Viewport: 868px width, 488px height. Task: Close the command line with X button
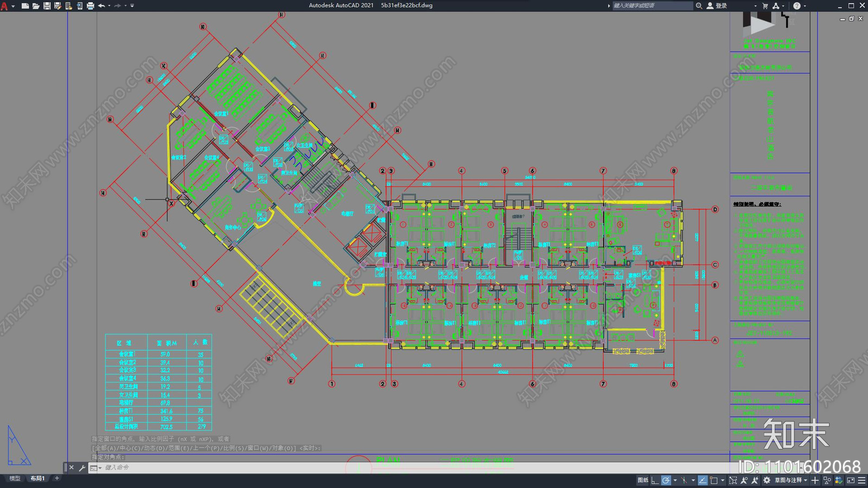click(x=72, y=467)
